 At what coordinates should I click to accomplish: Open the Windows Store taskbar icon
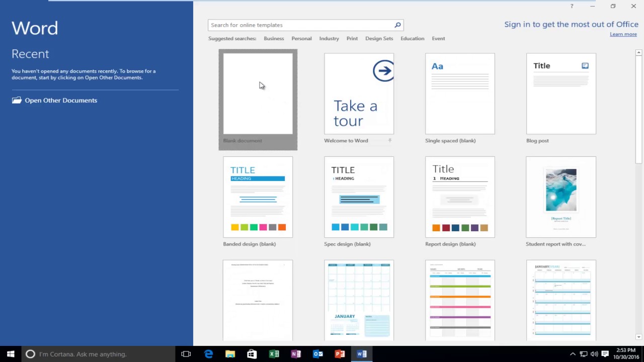pyautogui.click(x=252, y=354)
